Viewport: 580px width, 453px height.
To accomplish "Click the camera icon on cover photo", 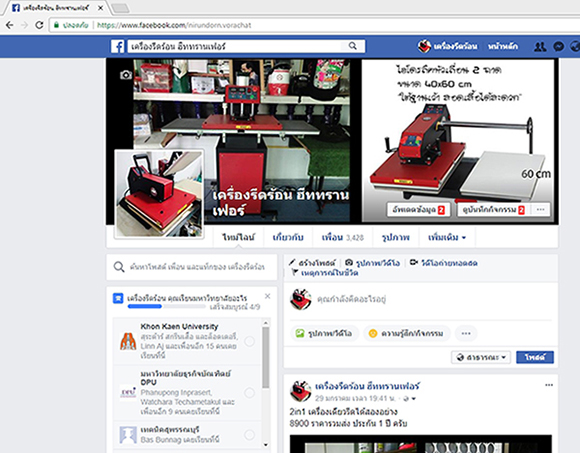I will tap(126, 75).
